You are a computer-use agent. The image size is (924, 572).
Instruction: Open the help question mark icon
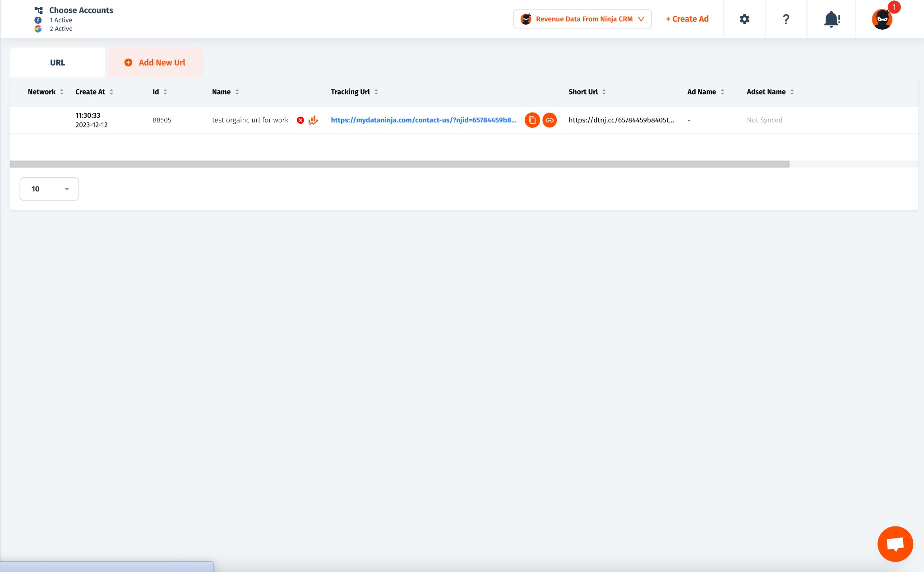tap(785, 19)
